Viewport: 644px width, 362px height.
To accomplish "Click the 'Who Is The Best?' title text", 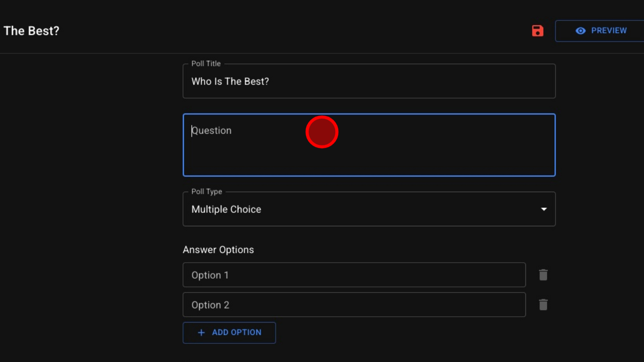I will coord(230,82).
